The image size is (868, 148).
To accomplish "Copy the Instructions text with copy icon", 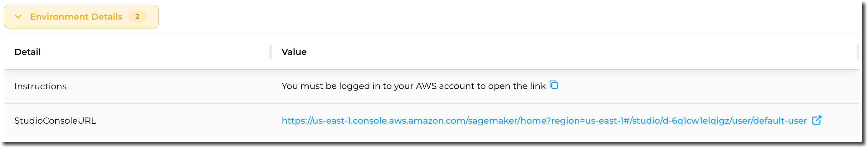I will coord(553,85).
